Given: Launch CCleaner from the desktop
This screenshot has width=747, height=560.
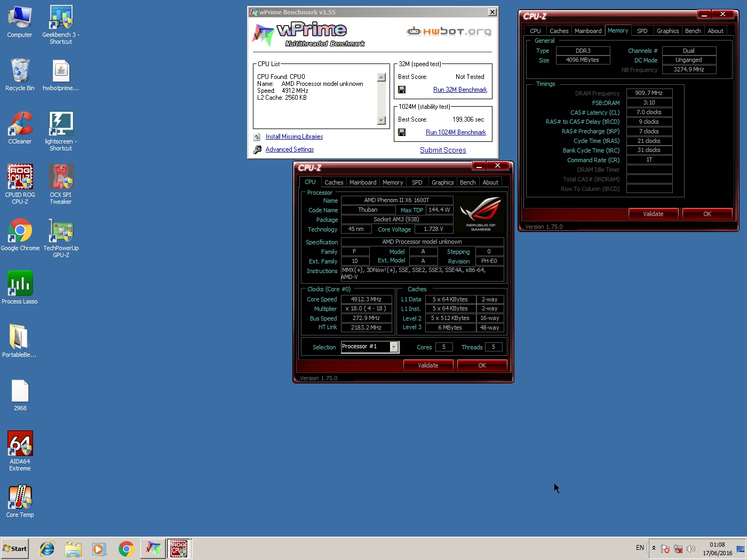Looking at the screenshot, I should click(x=20, y=129).
